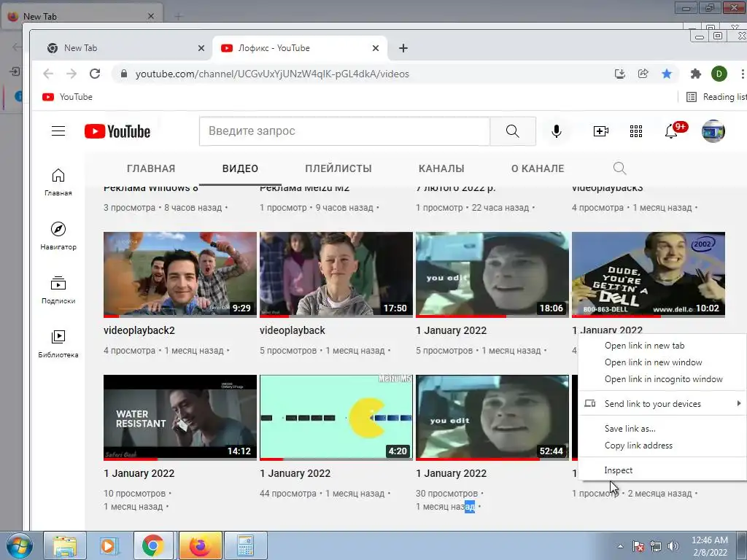Screen dimensions: 747x560
Task: Open the YouTube hamburger guide menu
Action: pos(58,131)
